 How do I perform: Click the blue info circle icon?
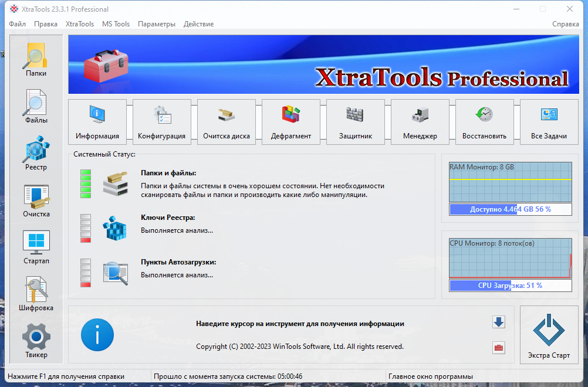pos(97,335)
